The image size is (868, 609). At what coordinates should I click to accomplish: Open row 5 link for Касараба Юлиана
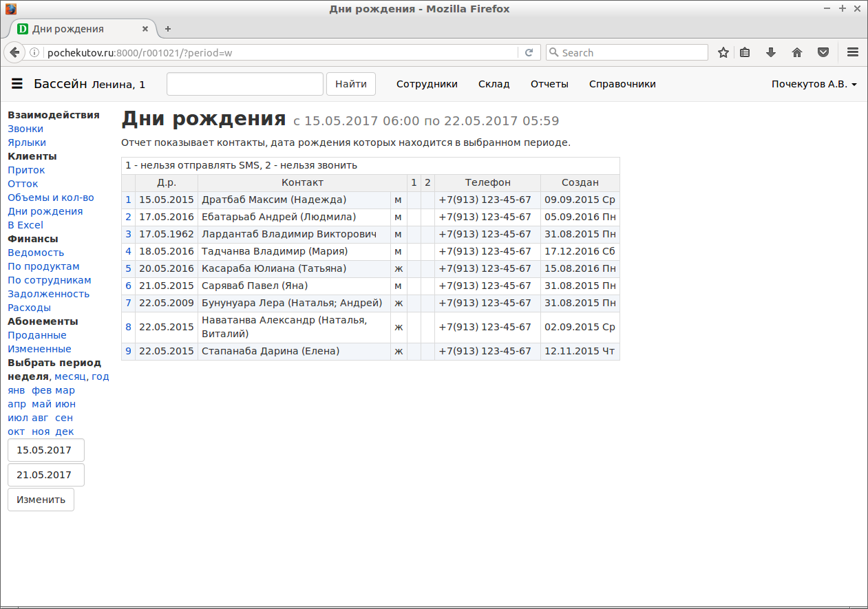[x=128, y=268]
